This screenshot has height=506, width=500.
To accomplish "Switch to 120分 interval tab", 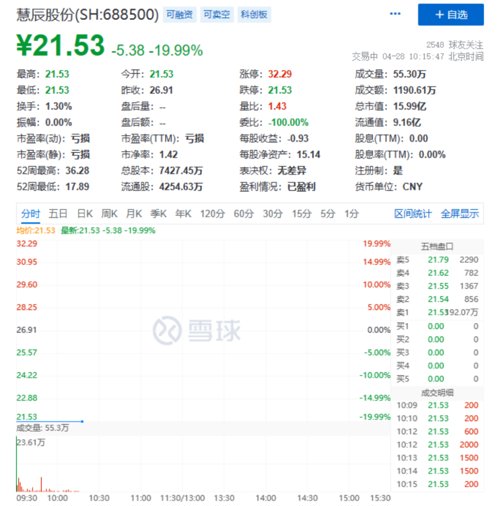I will (x=212, y=214).
